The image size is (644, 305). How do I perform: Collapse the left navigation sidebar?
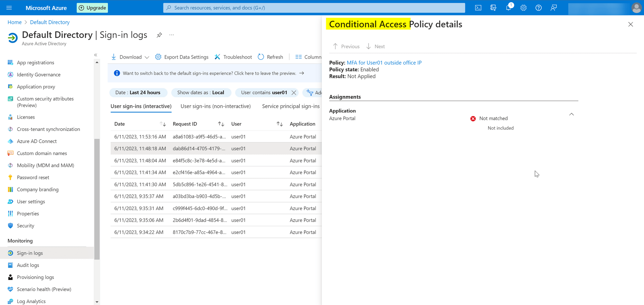click(x=96, y=55)
